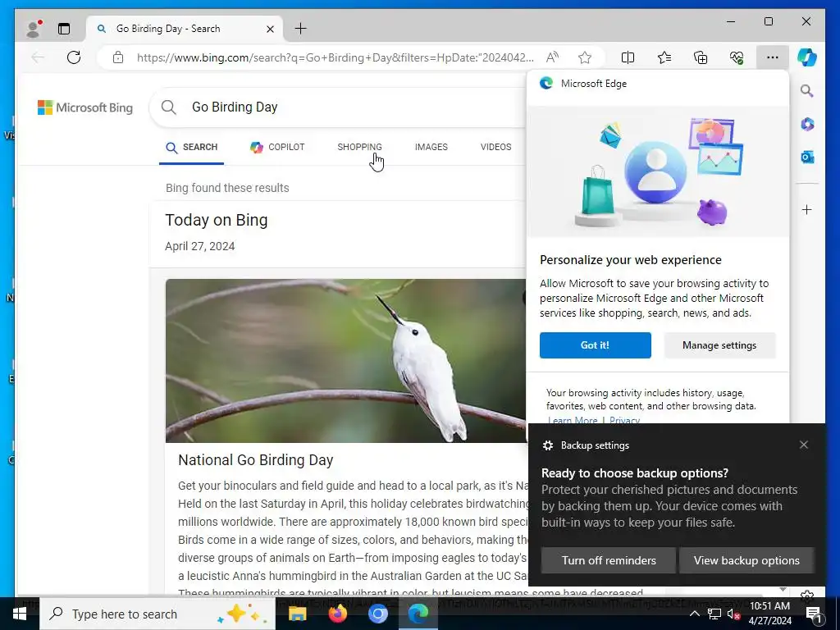Click the 'Bing found these results' text

pos(227,188)
